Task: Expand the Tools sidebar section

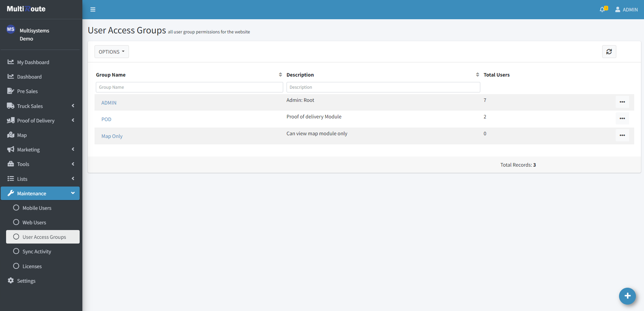Action: (x=23, y=164)
